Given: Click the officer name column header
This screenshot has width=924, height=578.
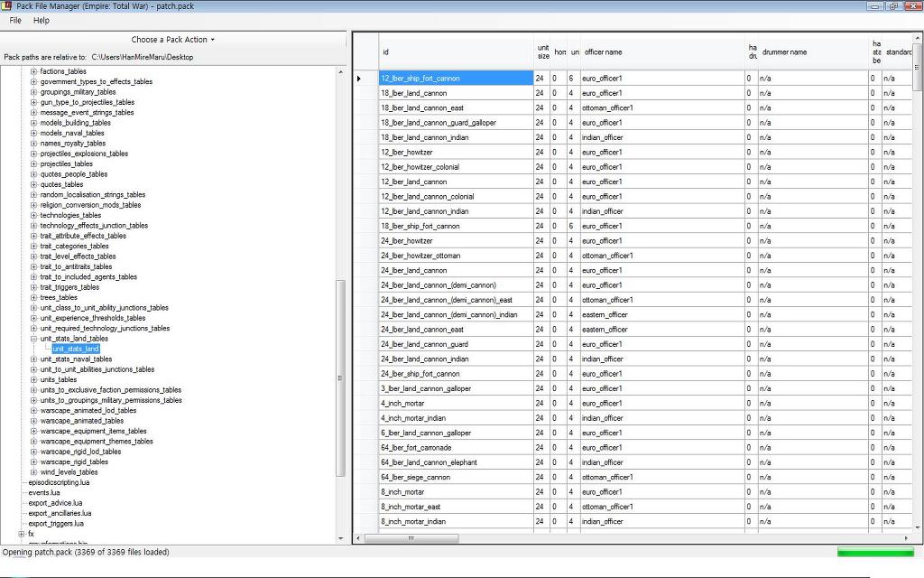Looking at the screenshot, I should (x=603, y=52).
